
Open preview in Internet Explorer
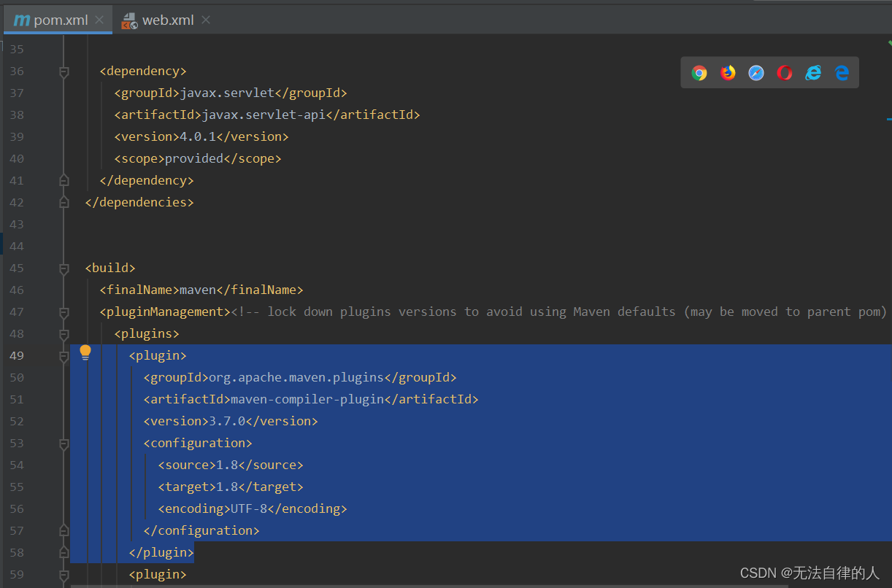tap(812, 72)
